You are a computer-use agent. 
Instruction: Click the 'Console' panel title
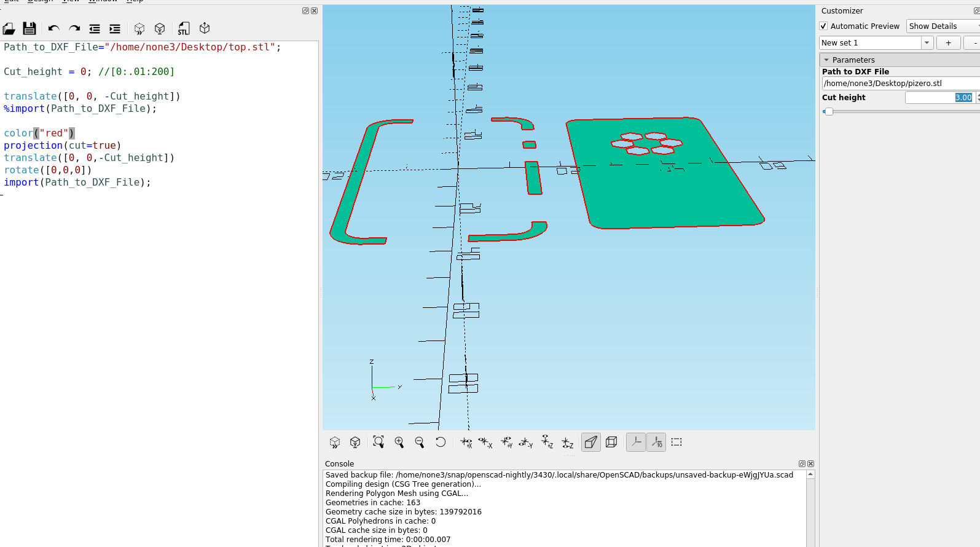340,464
